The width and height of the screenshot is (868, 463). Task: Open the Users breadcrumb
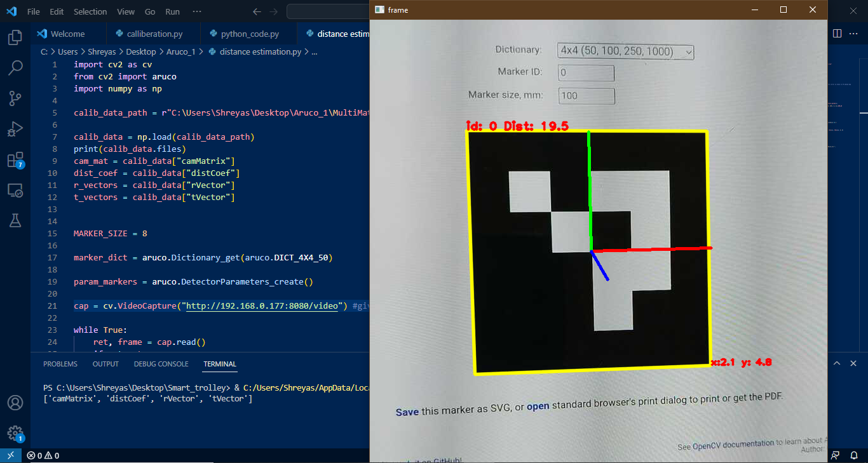coord(67,52)
